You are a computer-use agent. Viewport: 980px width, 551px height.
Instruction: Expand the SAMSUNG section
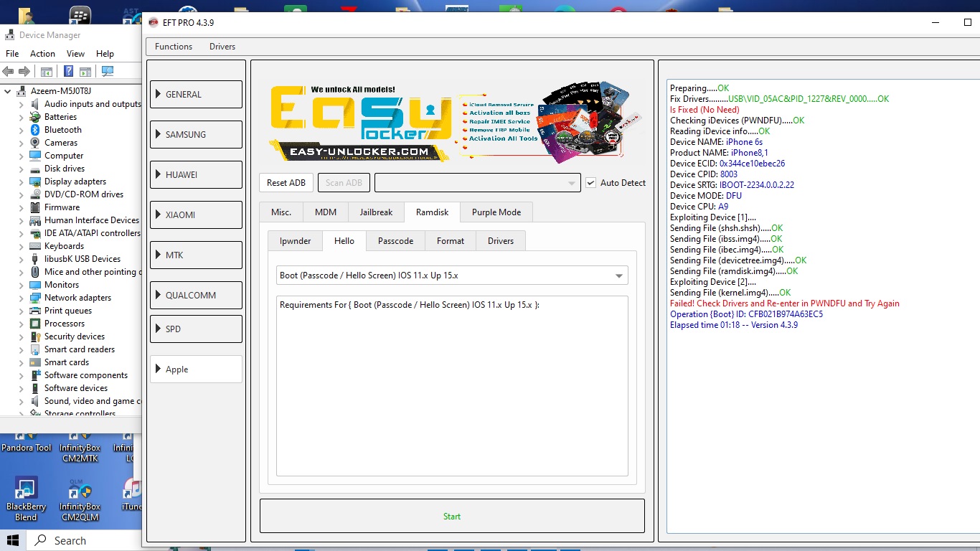[x=196, y=134]
